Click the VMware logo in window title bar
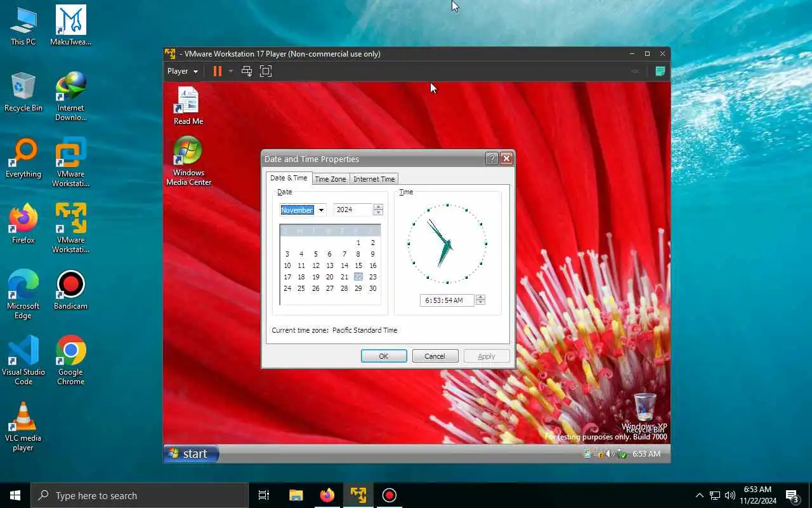 click(x=170, y=54)
